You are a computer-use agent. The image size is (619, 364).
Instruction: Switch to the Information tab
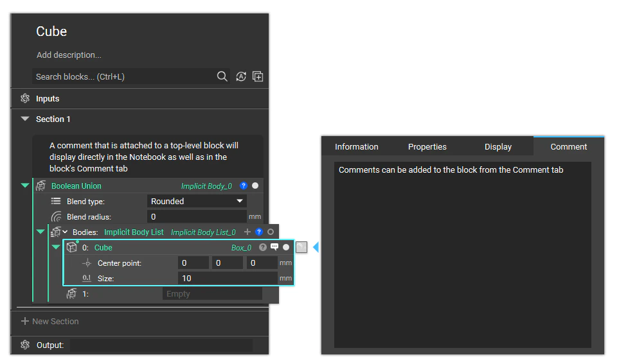357,147
